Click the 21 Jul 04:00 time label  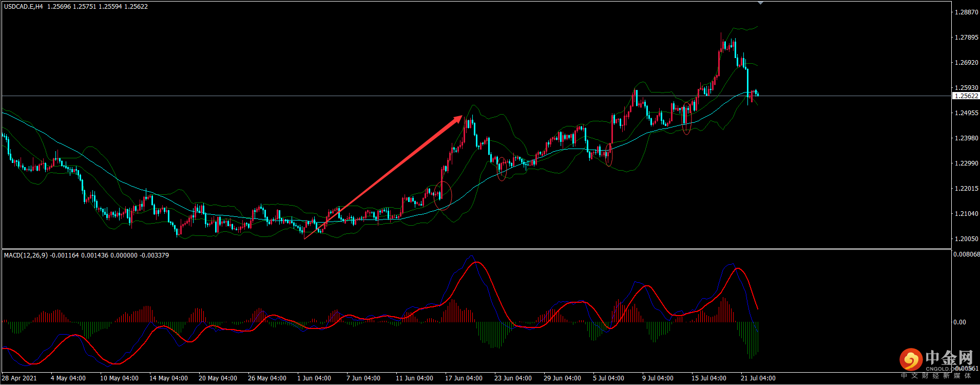coord(758,378)
